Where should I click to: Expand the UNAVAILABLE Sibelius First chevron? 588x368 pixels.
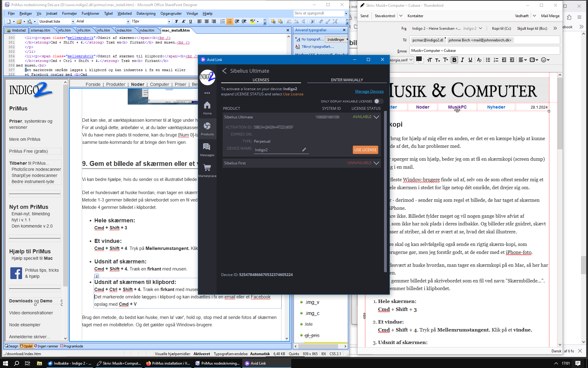(x=376, y=163)
